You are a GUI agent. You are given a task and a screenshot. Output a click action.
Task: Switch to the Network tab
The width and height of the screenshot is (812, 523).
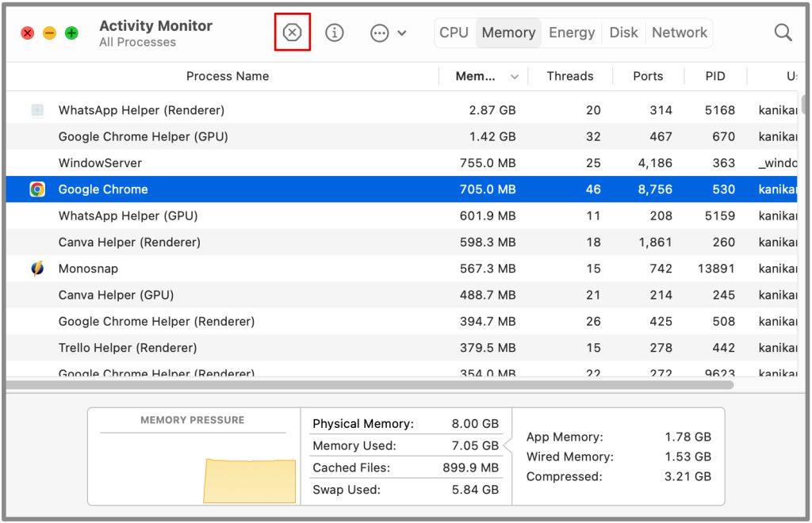click(679, 32)
